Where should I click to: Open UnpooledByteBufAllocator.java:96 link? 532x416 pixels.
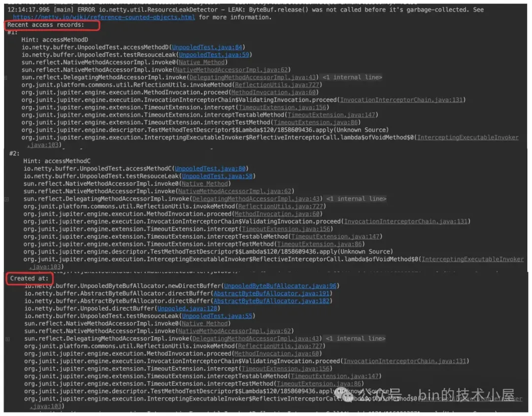(280, 286)
